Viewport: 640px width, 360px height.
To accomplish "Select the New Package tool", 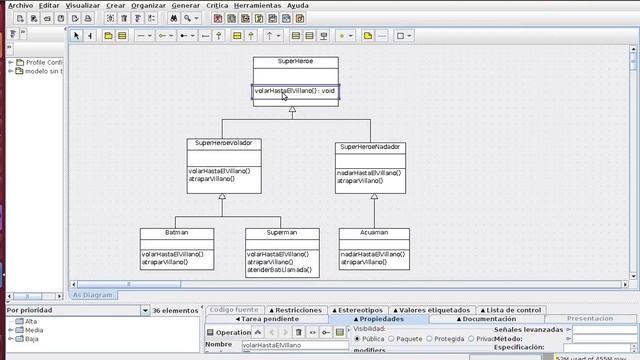I will 108,36.
